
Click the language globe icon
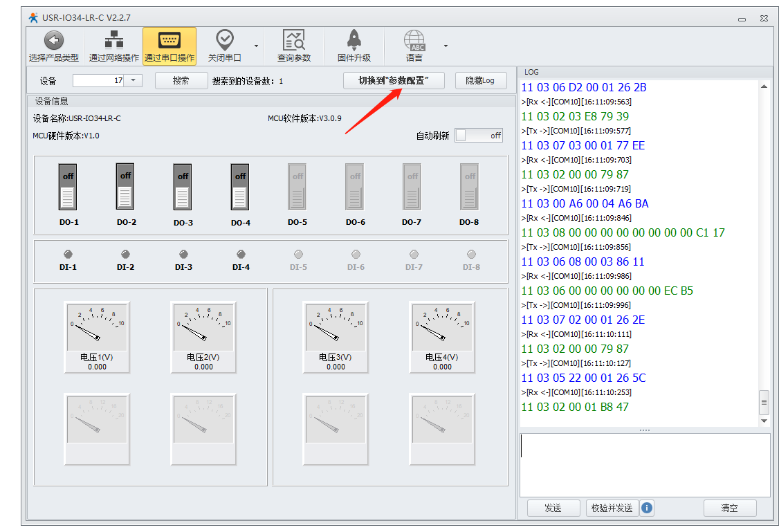pos(414,40)
